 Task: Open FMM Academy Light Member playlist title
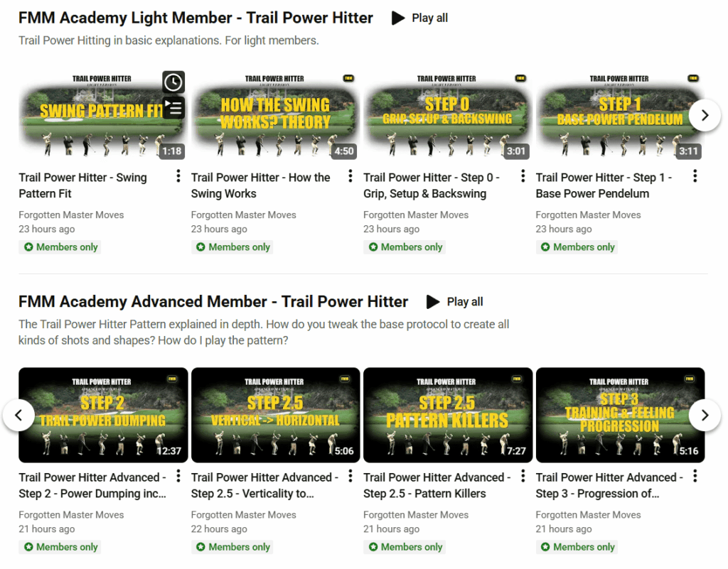click(196, 18)
